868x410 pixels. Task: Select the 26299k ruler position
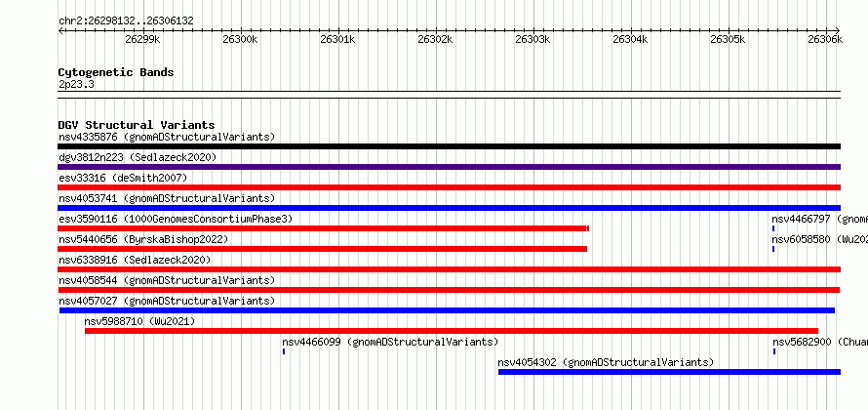(x=142, y=39)
